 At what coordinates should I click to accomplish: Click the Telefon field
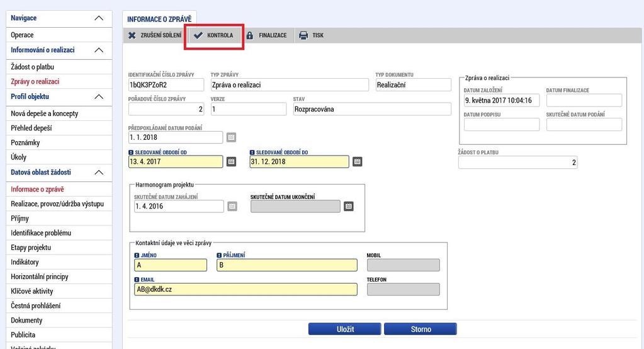click(403, 289)
